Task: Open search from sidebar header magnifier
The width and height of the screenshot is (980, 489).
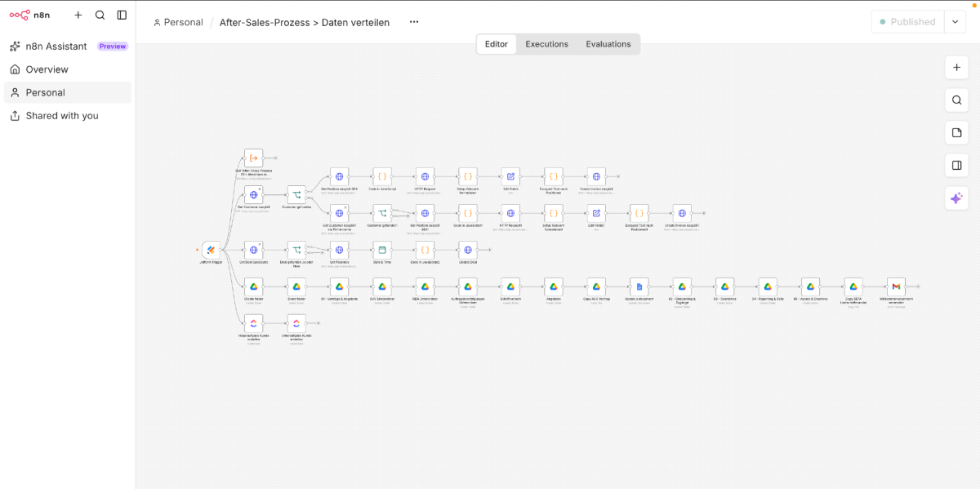Action: click(100, 15)
